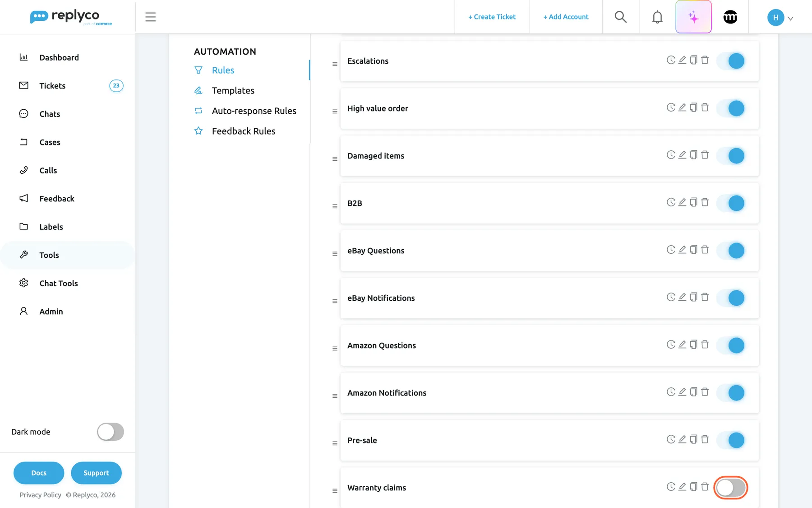The height and width of the screenshot is (508, 812).
Task: Expand the user profile dropdown arrow
Action: pyautogui.click(x=790, y=19)
